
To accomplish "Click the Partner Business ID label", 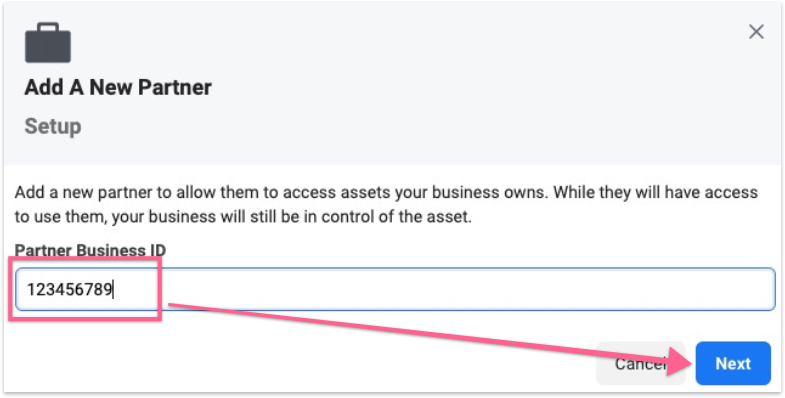I will pyautogui.click(x=90, y=250).
